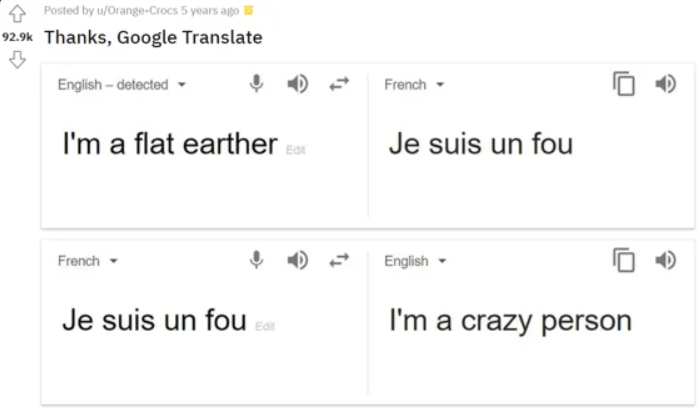Open 'English – detected' source language dropdown
698x410 pixels.
click(x=122, y=85)
